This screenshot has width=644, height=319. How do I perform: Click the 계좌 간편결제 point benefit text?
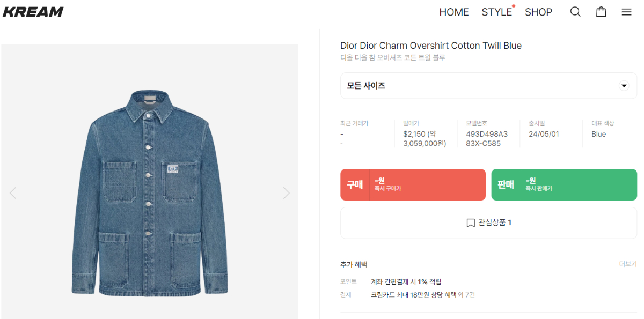click(406, 281)
